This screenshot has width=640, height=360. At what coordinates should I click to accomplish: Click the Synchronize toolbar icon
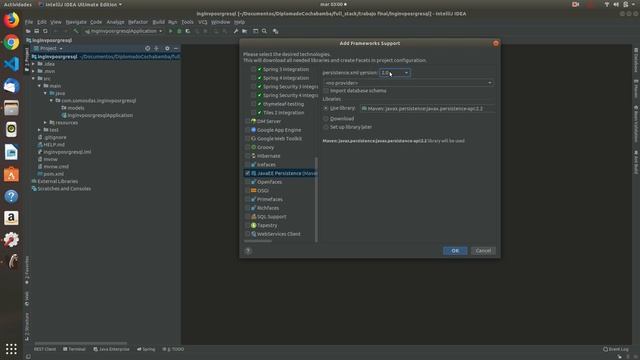[45, 31]
